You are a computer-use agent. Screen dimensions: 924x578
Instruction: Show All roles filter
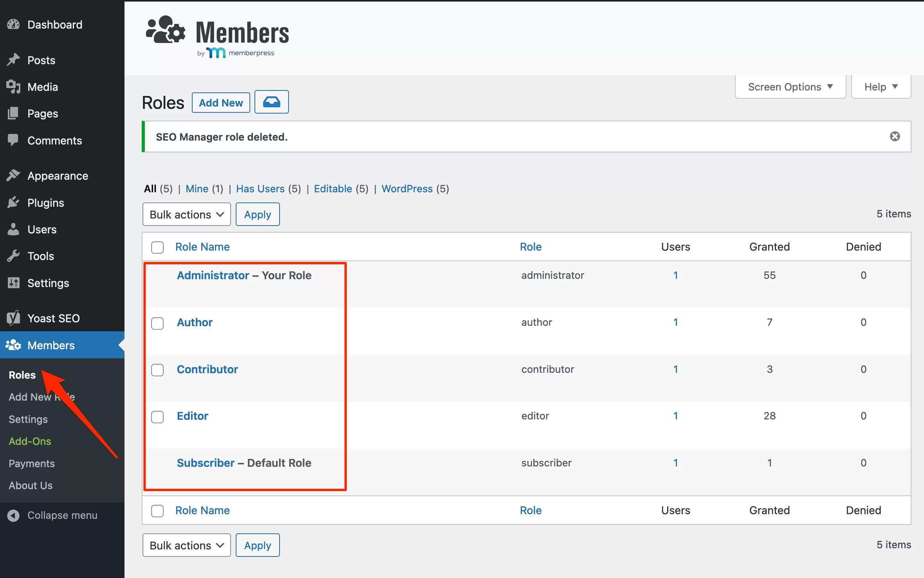click(x=150, y=189)
